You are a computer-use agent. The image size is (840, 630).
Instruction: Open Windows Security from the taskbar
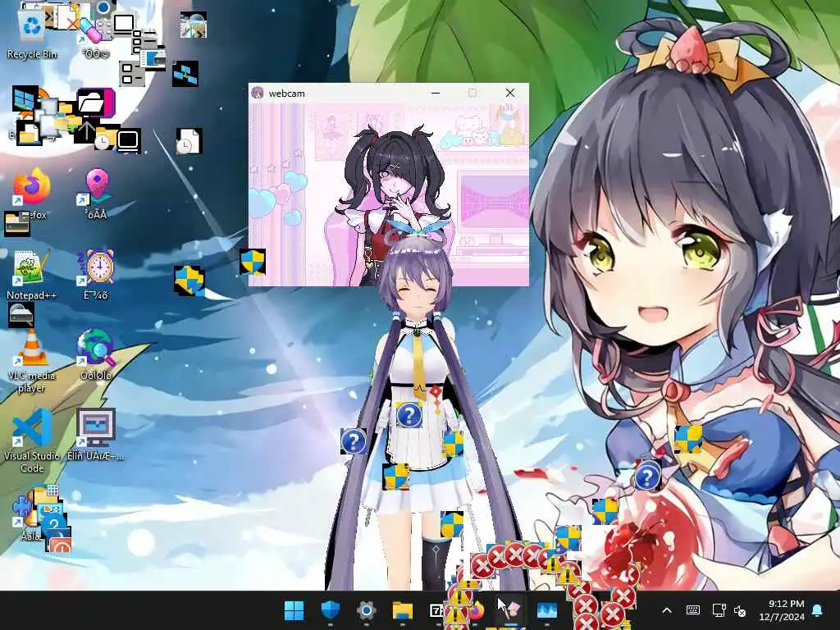pos(331,610)
